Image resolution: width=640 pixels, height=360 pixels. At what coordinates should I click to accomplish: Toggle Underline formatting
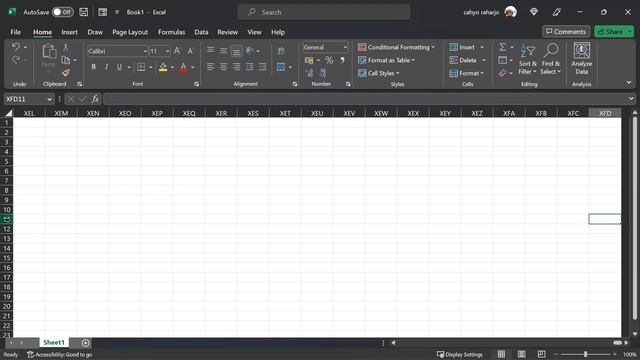(119, 67)
